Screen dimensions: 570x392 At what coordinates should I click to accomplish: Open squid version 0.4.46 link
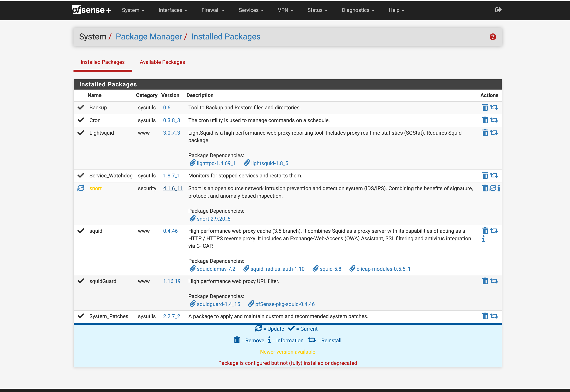pyautogui.click(x=170, y=231)
